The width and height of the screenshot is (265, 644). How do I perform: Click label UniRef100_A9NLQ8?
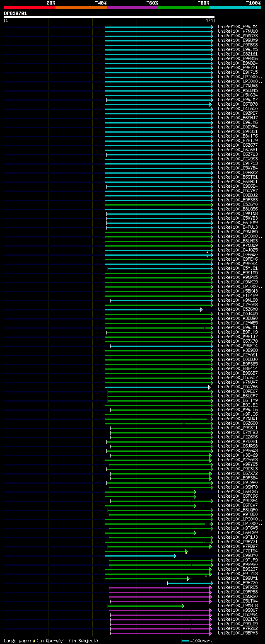(x=238, y=300)
